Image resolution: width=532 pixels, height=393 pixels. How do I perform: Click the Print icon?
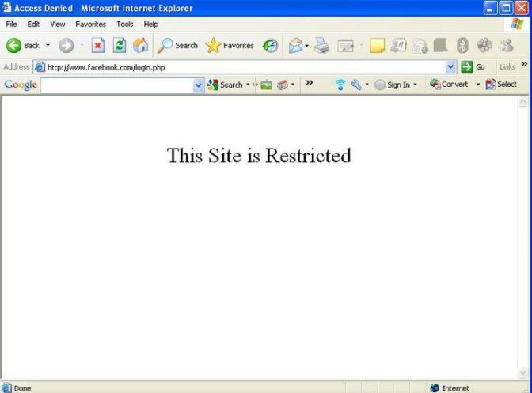coord(321,45)
